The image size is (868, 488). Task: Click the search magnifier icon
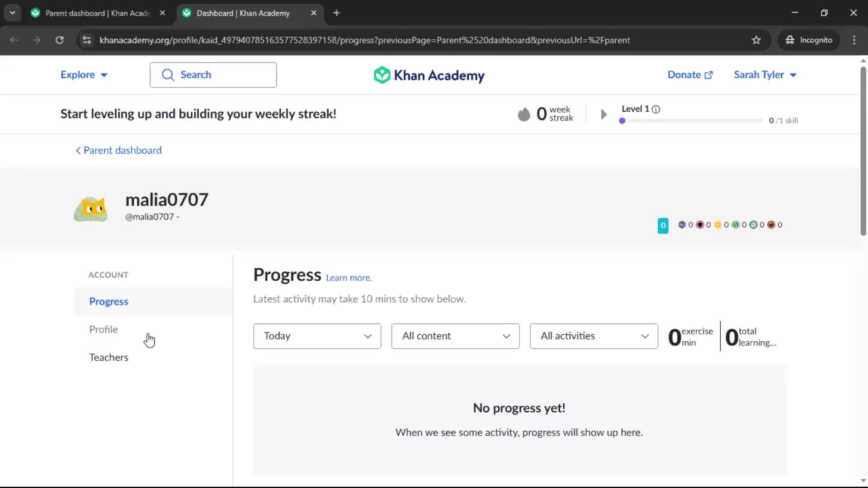click(168, 75)
